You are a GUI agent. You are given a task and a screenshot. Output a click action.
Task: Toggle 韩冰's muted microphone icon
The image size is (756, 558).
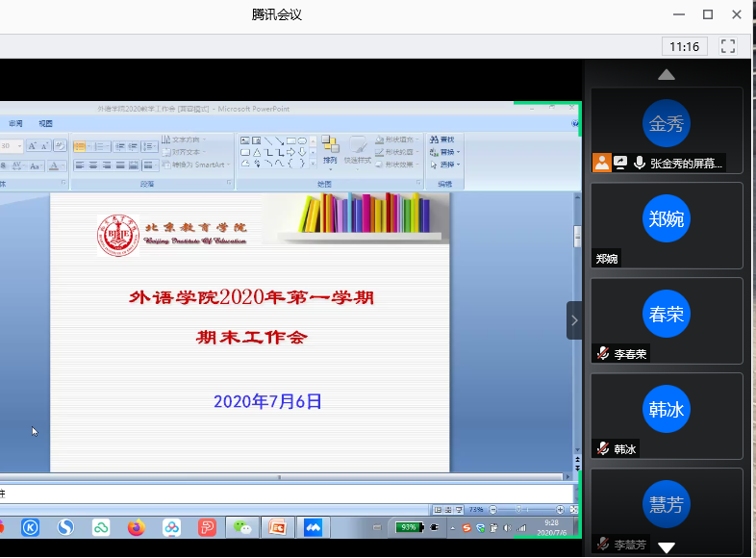pyautogui.click(x=603, y=448)
